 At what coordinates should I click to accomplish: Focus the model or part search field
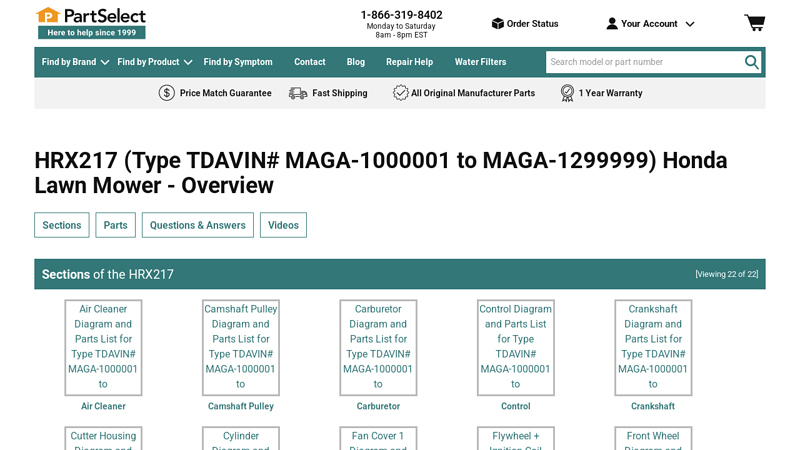[642, 62]
